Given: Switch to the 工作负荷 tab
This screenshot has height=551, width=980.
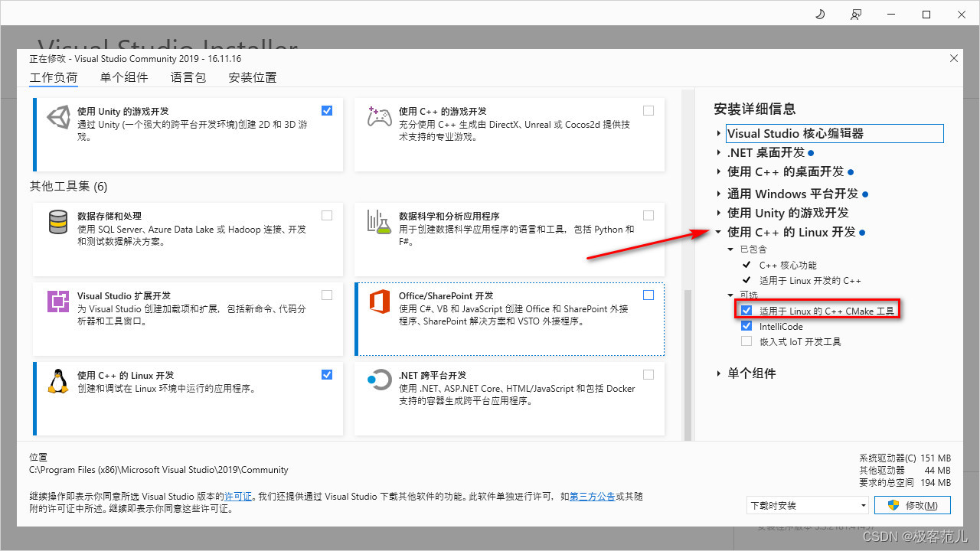Looking at the screenshot, I should pyautogui.click(x=54, y=77).
